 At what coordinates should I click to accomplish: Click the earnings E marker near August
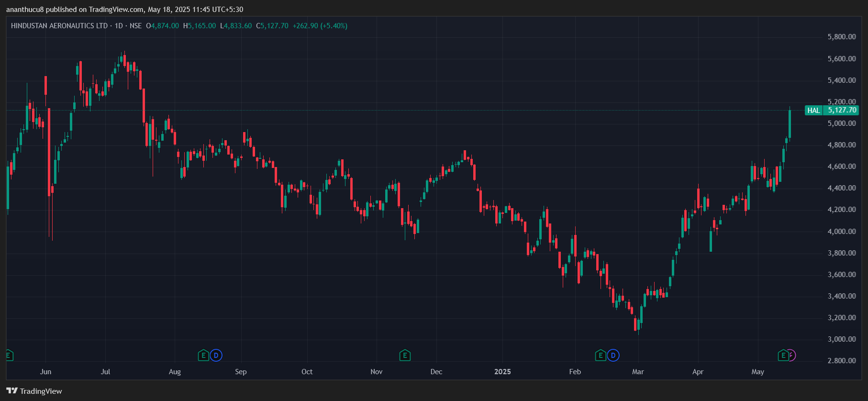point(203,356)
